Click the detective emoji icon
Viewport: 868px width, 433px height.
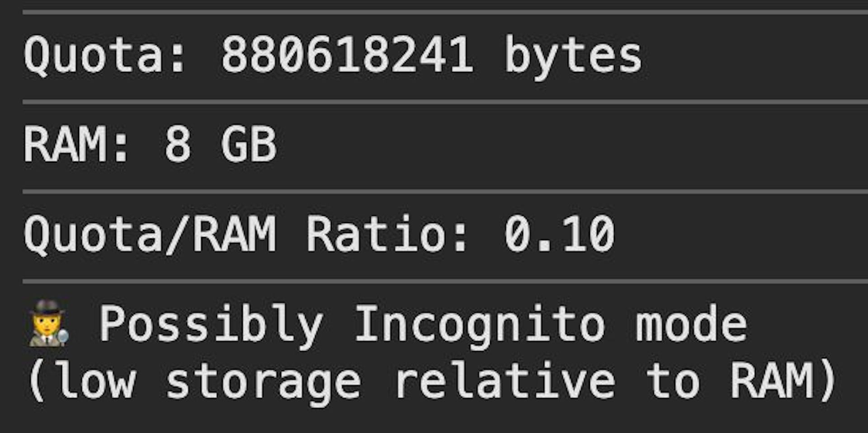click(x=49, y=323)
